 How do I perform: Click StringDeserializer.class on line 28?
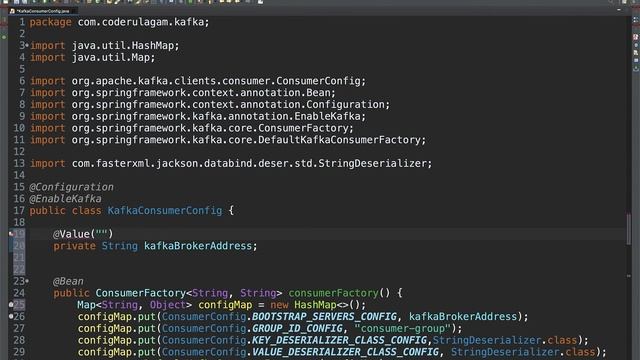coord(504,340)
